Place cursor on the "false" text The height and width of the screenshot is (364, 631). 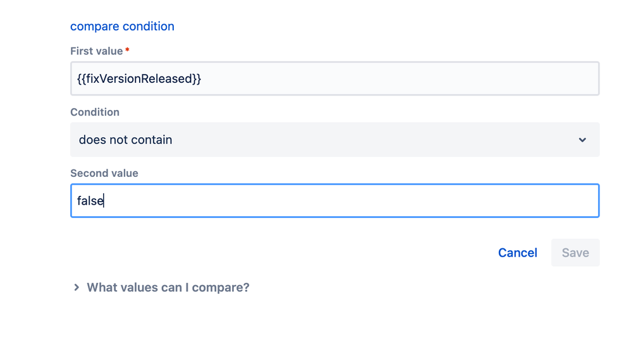point(90,201)
